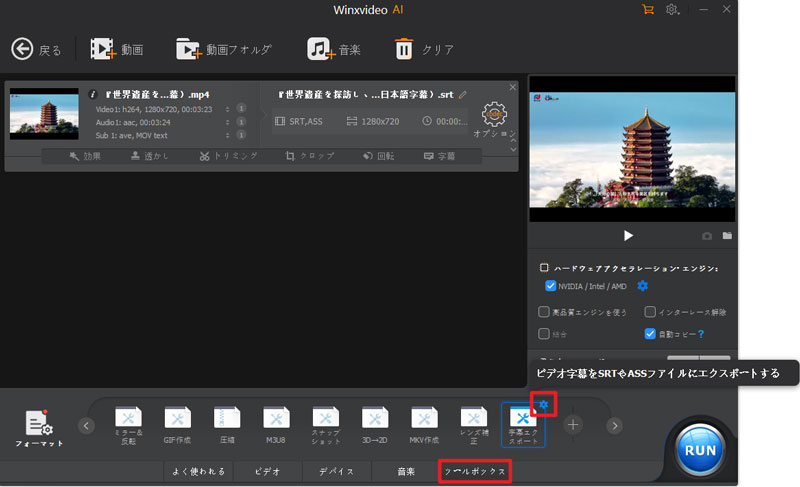This screenshot has width=800, height=487.
Task: Open the フォーマット format icon
Action: pos(39,428)
